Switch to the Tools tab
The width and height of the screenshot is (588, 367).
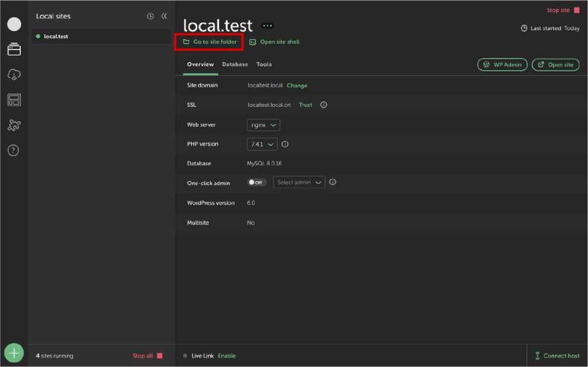tap(264, 64)
